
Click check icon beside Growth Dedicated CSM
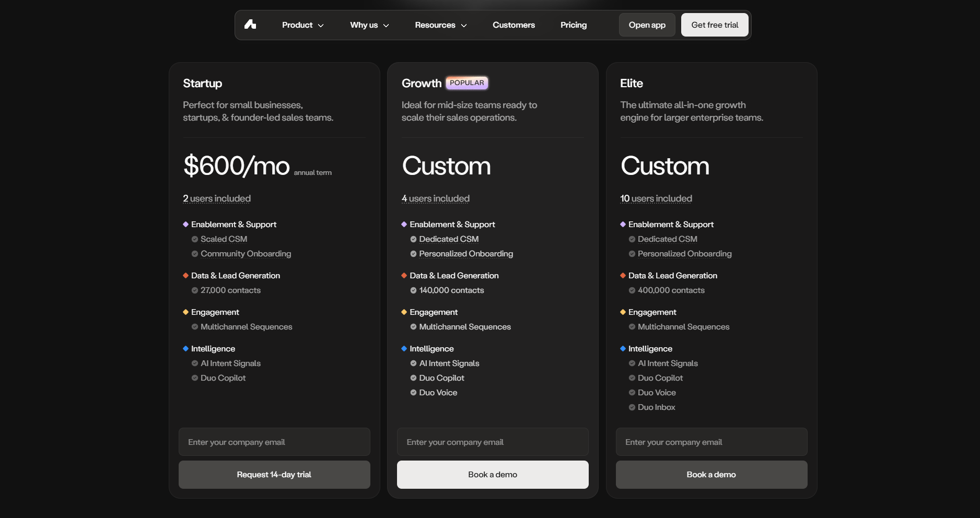point(413,239)
